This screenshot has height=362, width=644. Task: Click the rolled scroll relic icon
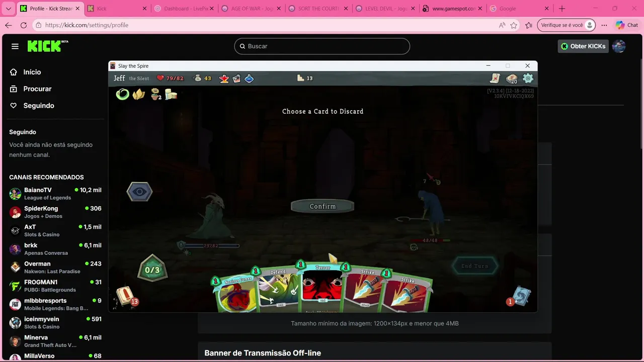(x=171, y=94)
